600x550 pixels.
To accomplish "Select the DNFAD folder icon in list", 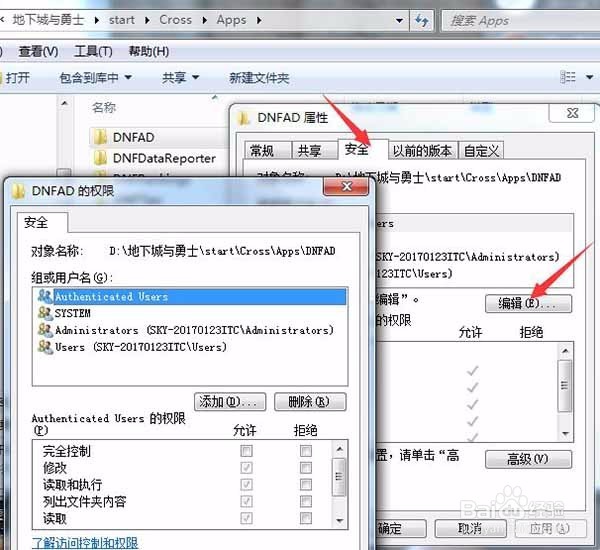I will (x=100, y=137).
